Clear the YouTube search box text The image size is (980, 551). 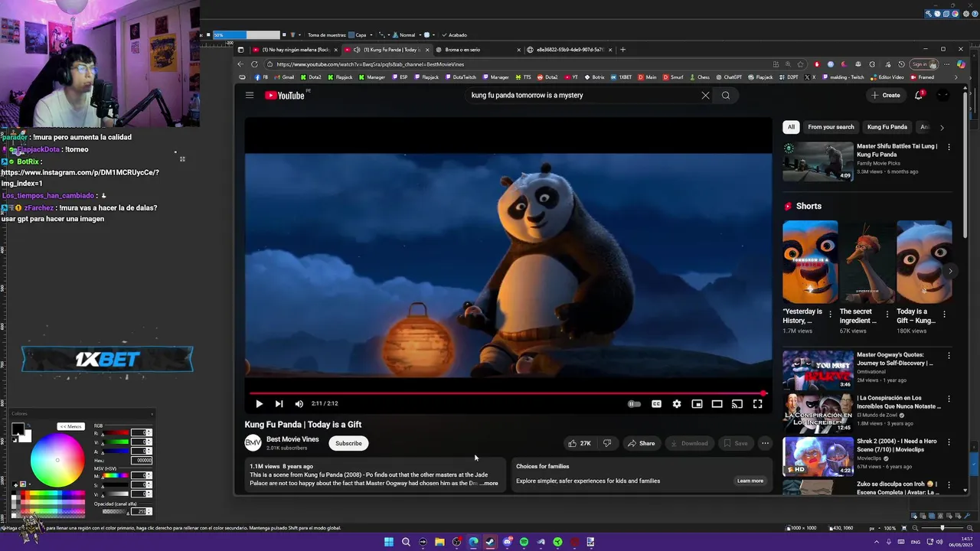click(705, 95)
